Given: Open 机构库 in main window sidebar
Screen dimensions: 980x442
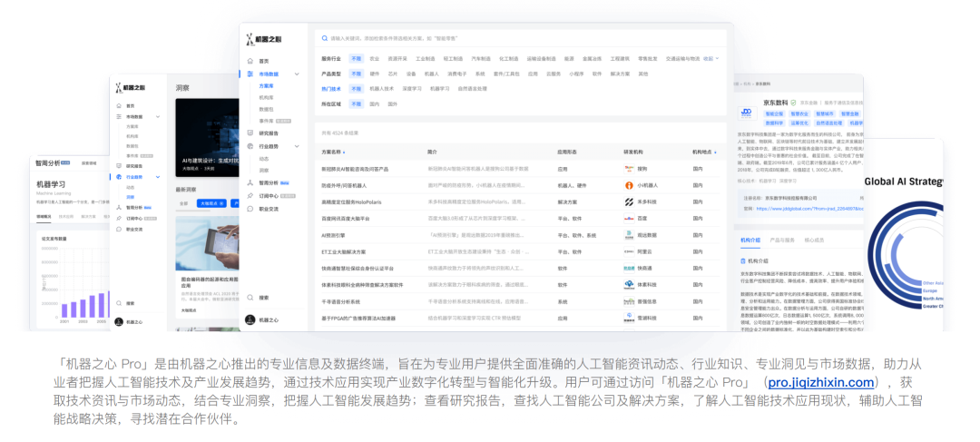Looking at the screenshot, I should (x=266, y=97).
